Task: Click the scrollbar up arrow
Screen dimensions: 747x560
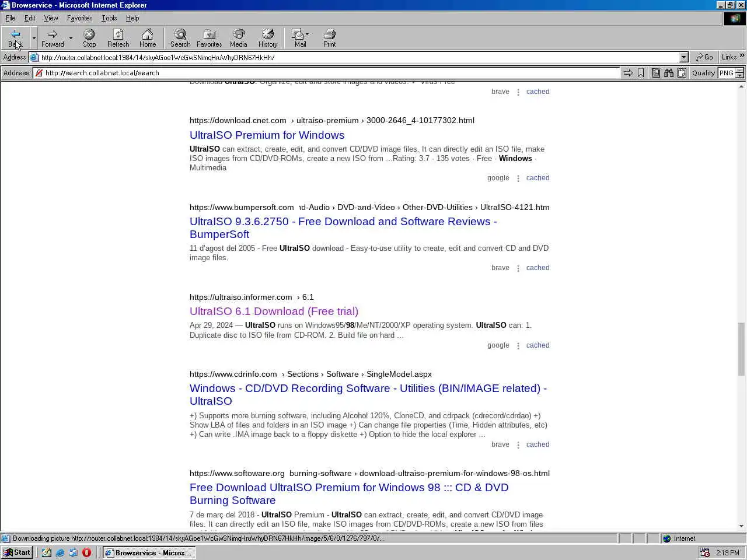Action: (741, 86)
